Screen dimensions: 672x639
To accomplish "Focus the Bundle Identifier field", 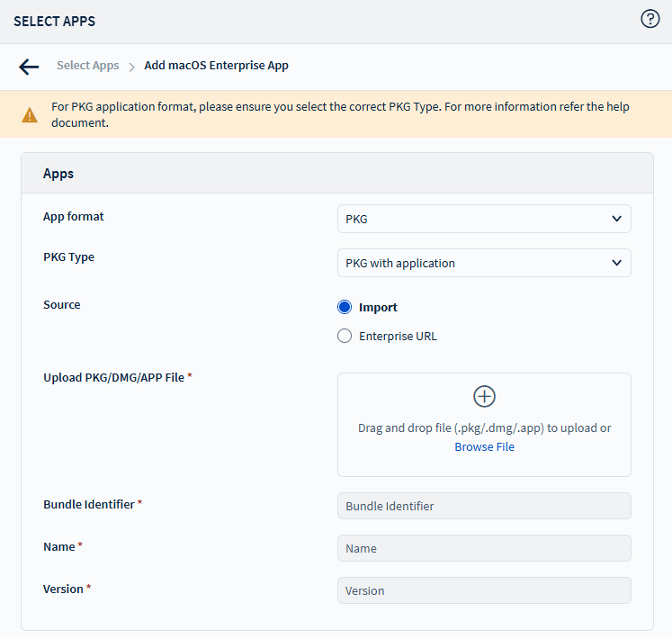I will [x=484, y=506].
